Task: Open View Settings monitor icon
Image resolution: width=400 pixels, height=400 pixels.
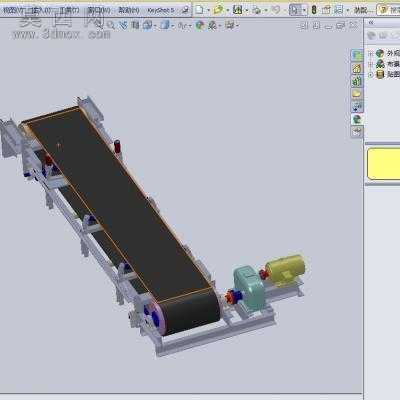Action: click(x=230, y=25)
